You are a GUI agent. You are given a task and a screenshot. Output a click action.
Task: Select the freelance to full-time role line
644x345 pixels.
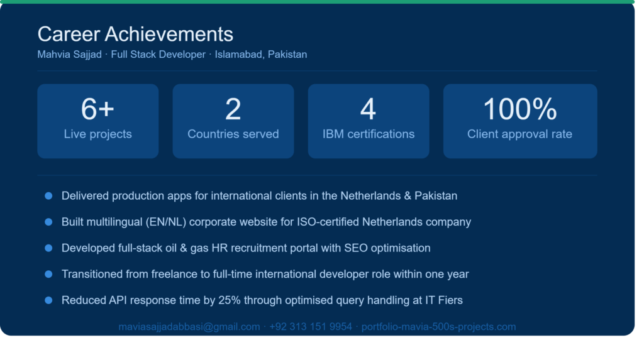265,274
